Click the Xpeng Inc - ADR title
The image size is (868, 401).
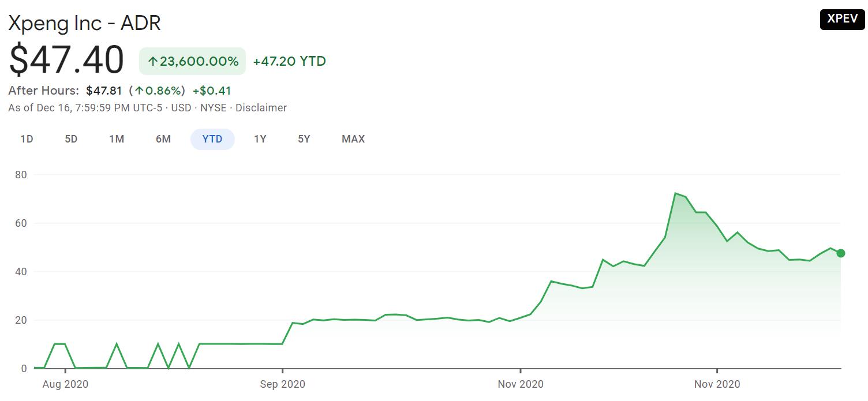pos(84,23)
